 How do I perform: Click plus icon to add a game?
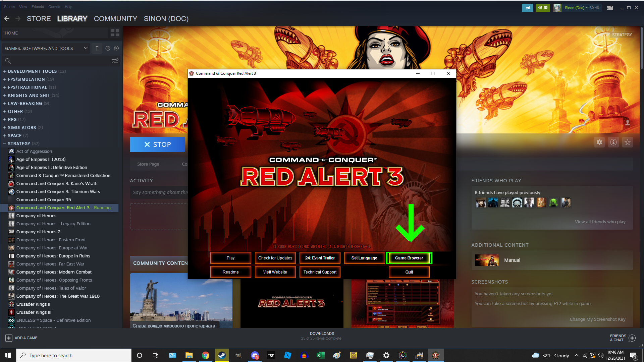click(9, 338)
